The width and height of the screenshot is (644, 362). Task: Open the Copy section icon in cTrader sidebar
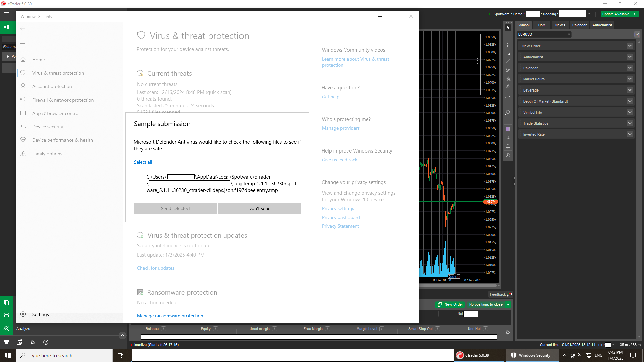tap(6, 302)
